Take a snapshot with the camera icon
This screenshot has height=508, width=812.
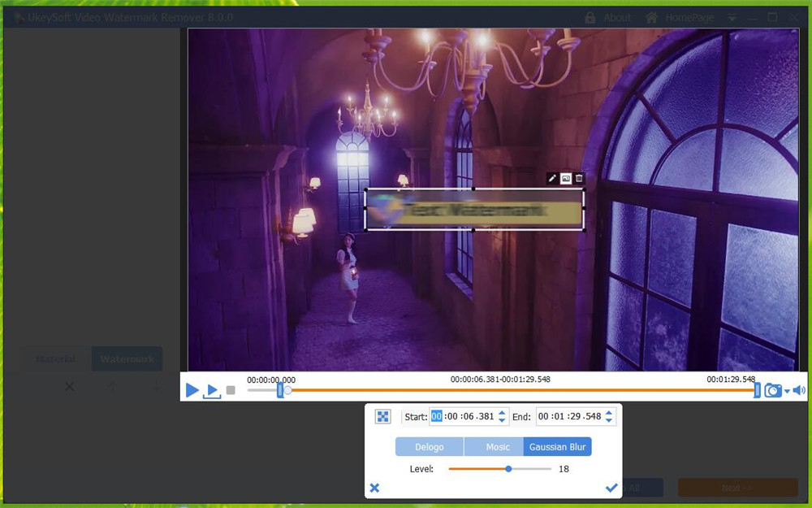[773, 390]
